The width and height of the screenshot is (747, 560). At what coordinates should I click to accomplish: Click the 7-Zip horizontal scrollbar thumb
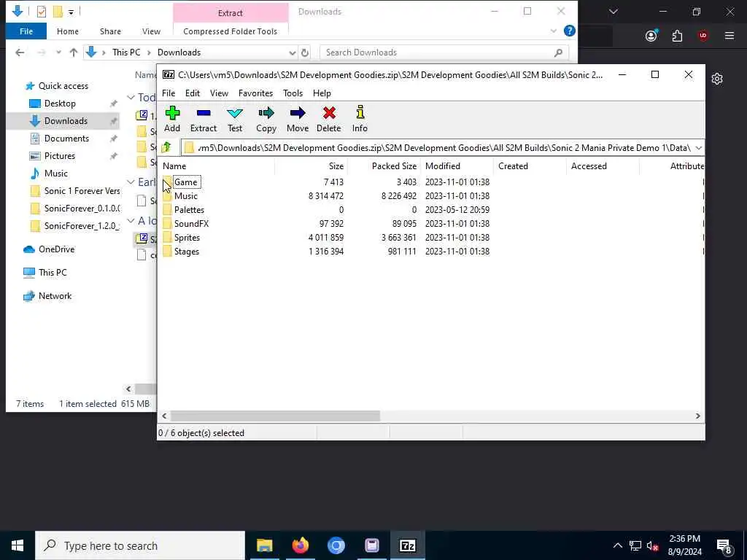tap(275, 416)
